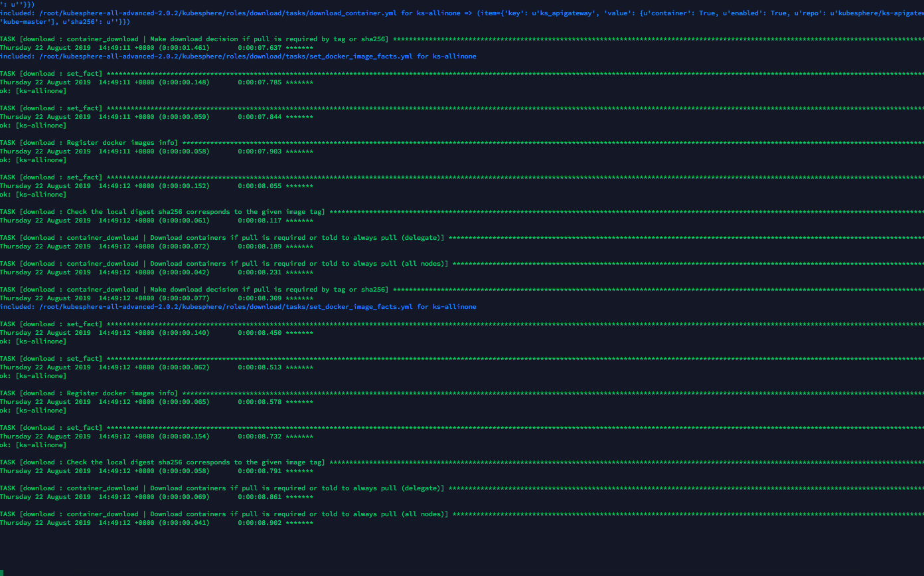Select the elapsed time 0:00:08.055
Screen dimensions: 924x576
[x=260, y=186]
